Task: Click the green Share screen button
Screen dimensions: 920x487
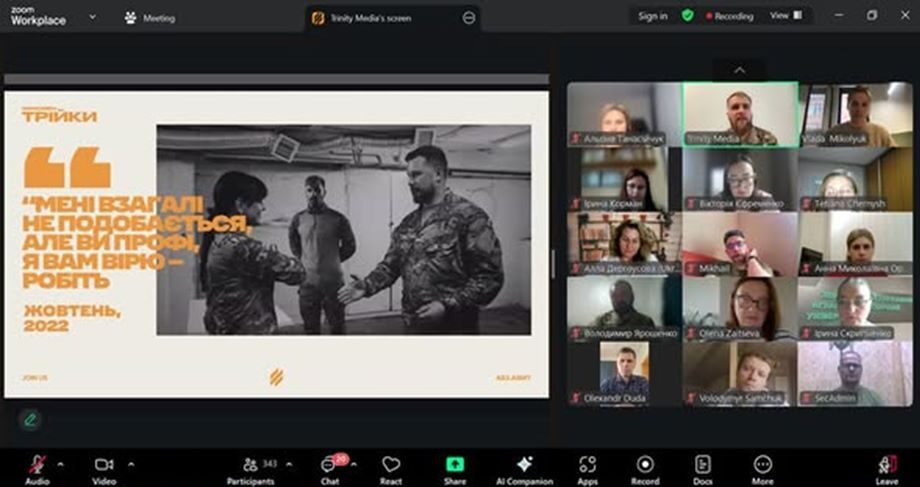Action: click(x=455, y=466)
